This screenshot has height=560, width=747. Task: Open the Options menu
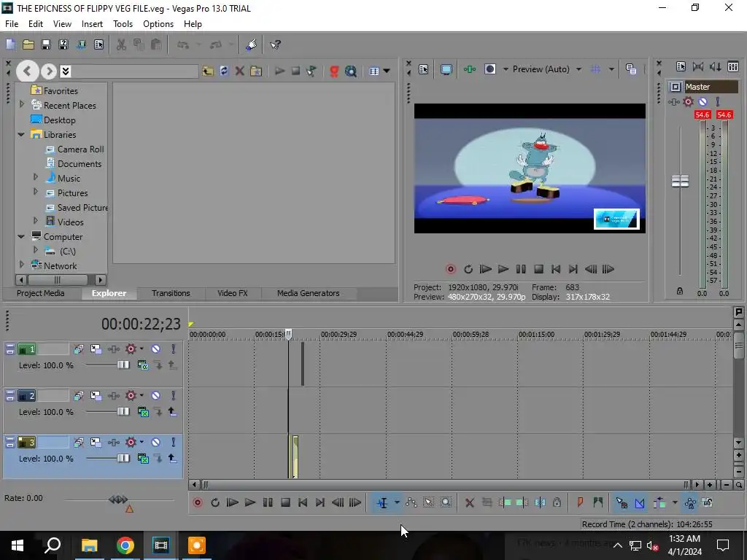(x=158, y=24)
